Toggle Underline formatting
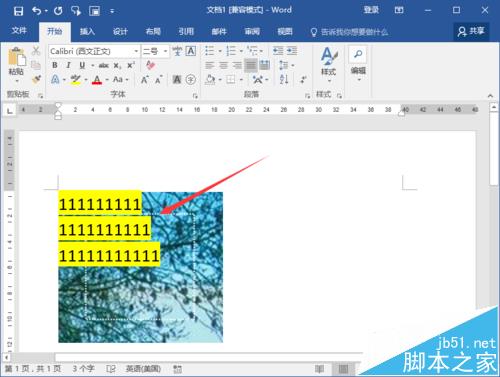Image resolution: width=500 pixels, height=377 pixels. coord(82,65)
